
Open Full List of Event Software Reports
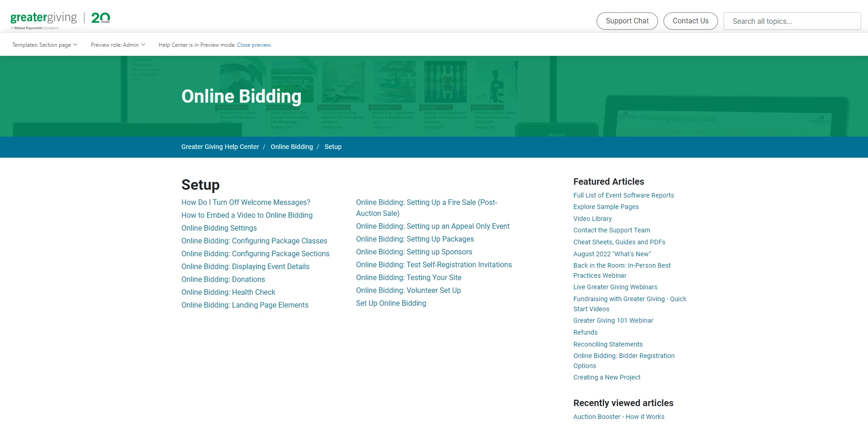click(624, 195)
